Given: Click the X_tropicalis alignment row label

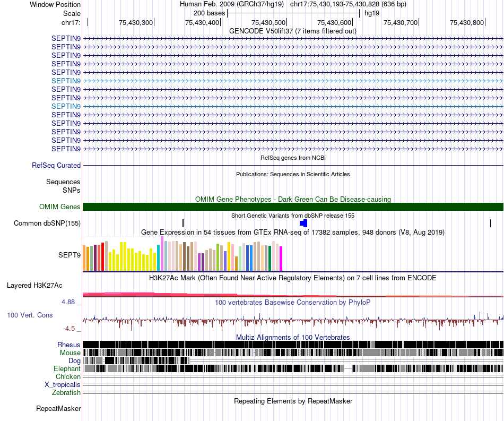Looking at the screenshot, I should point(63,385).
